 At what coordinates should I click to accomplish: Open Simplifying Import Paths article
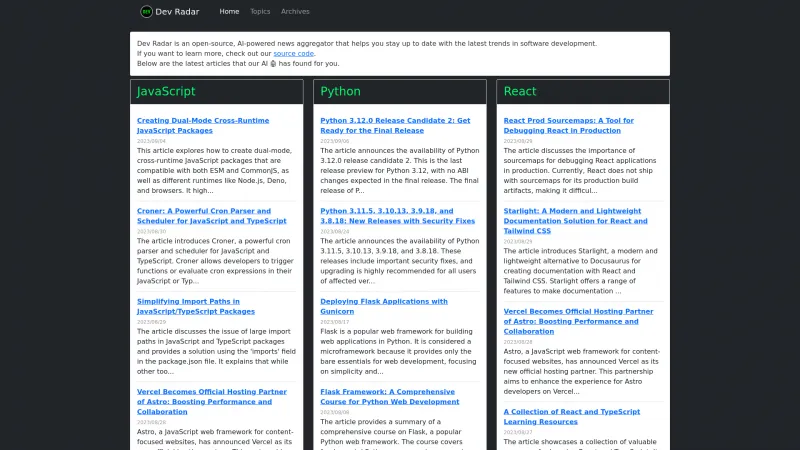coord(196,306)
